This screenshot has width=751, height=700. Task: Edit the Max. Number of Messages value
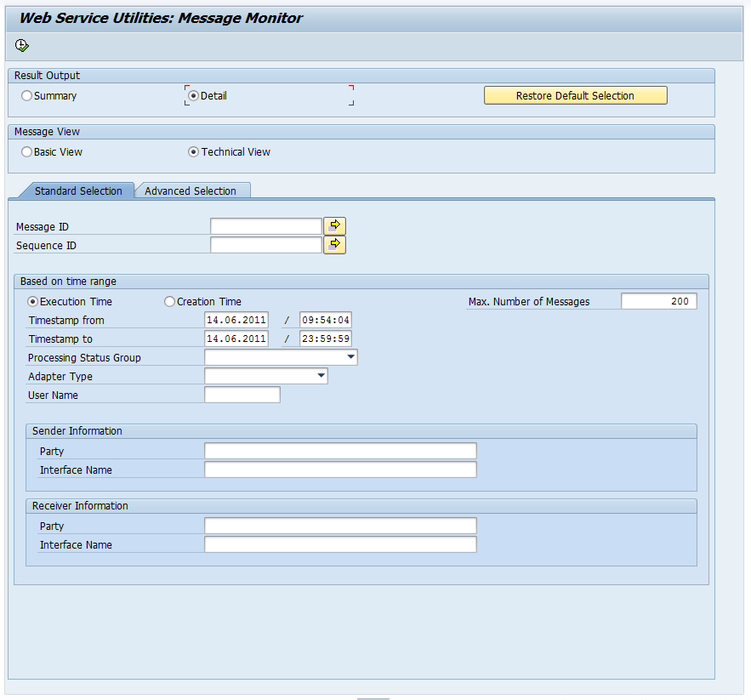pos(659,300)
